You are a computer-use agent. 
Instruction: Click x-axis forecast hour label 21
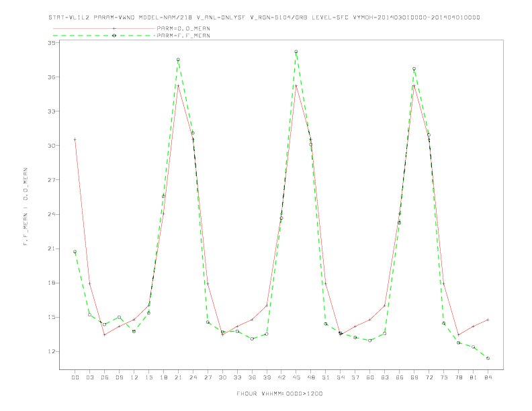tap(178, 377)
